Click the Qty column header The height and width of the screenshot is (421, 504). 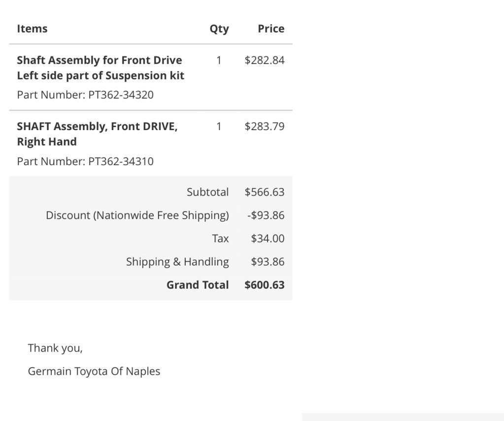219,29
